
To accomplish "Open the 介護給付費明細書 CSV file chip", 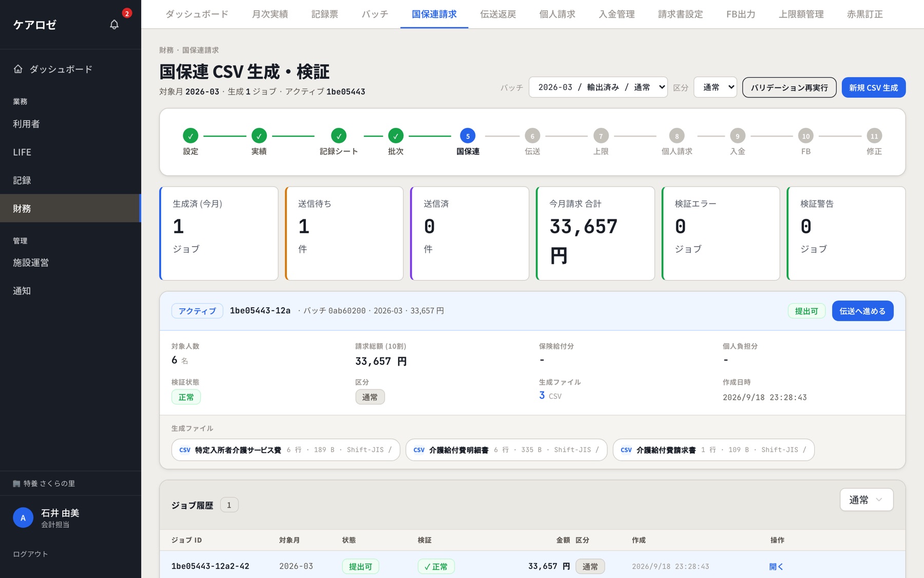I will (x=506, y=450).
